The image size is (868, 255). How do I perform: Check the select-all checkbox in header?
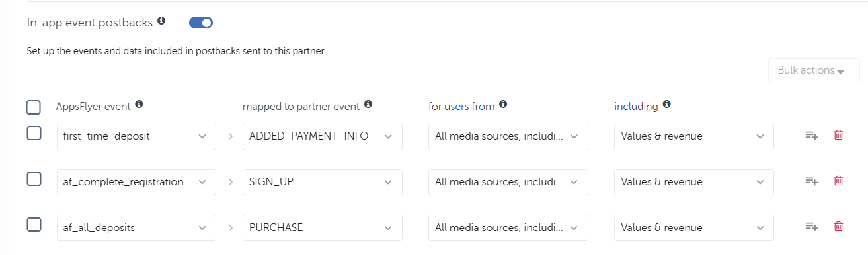(x=34, y=107)
